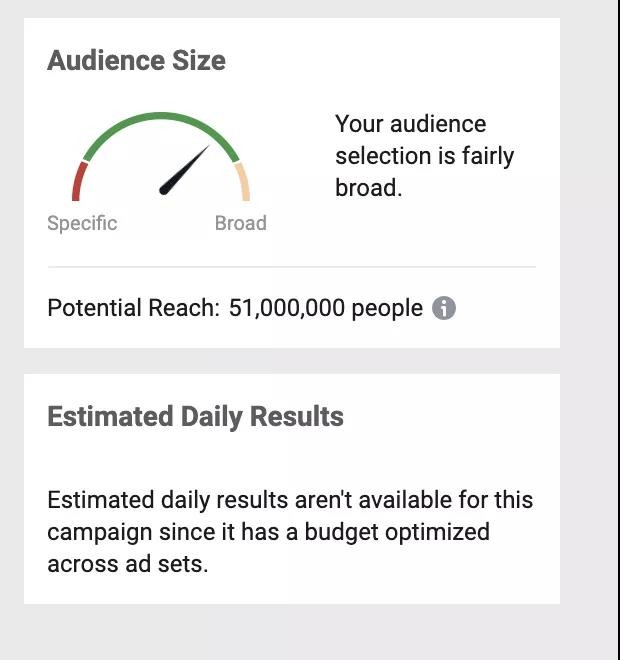This screenshot has width=620, height=660.
Task: Click the word "campaign" in the results message
Action: (96, 531)
